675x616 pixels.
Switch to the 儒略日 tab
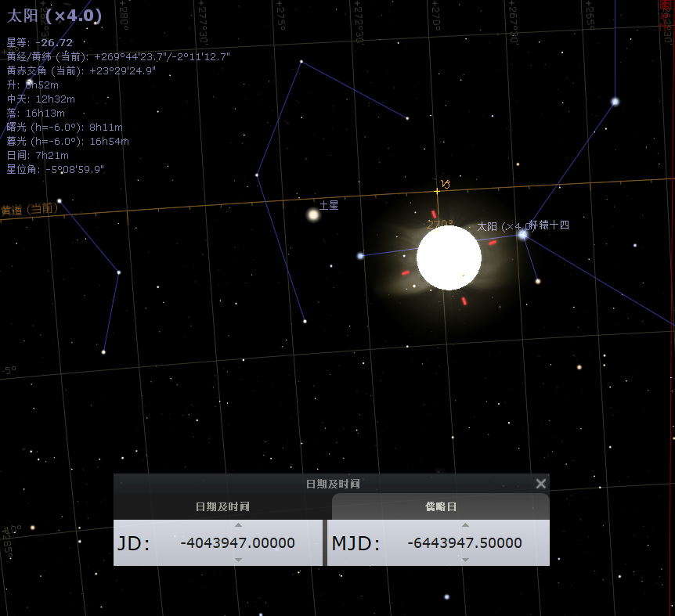(441, 506)
